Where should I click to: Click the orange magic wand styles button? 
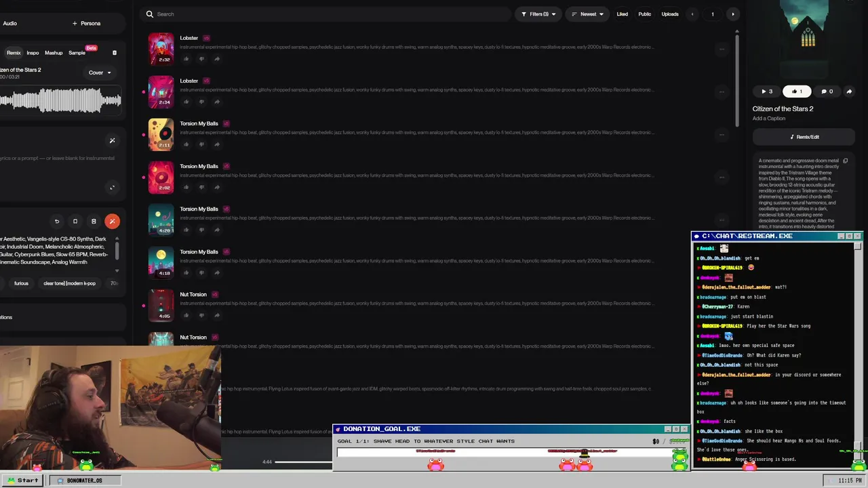pyautogui.click(x=113, y=221)
